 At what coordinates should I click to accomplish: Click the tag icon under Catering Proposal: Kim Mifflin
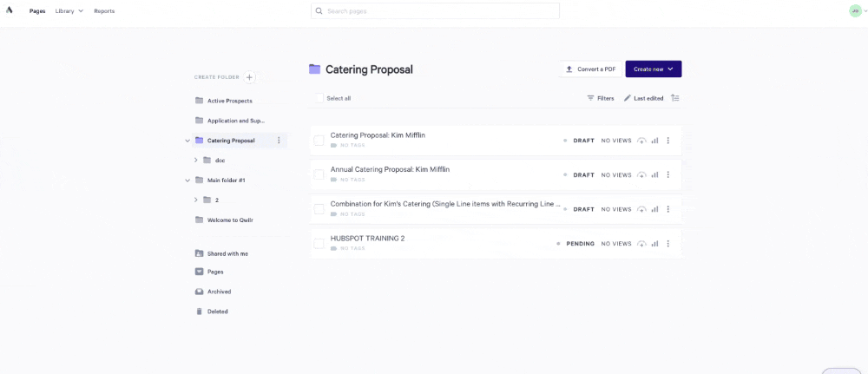point(333,146)
